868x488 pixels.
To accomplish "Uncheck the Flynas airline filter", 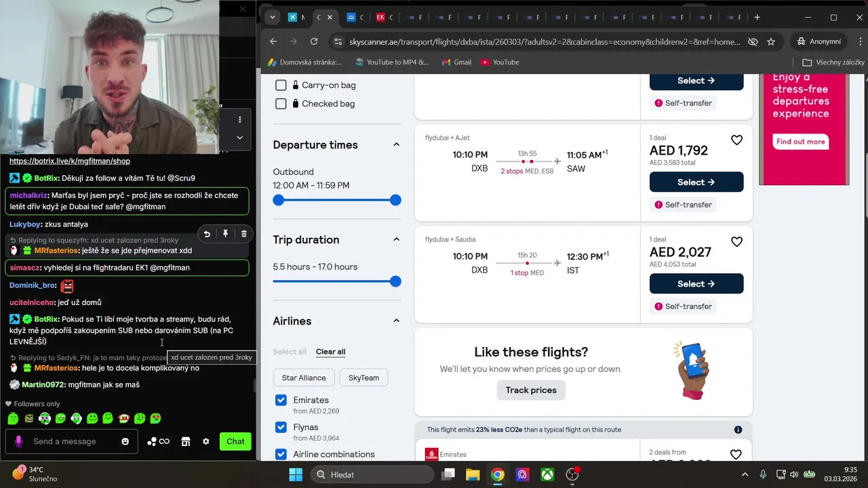I will [x=281, y=427].
